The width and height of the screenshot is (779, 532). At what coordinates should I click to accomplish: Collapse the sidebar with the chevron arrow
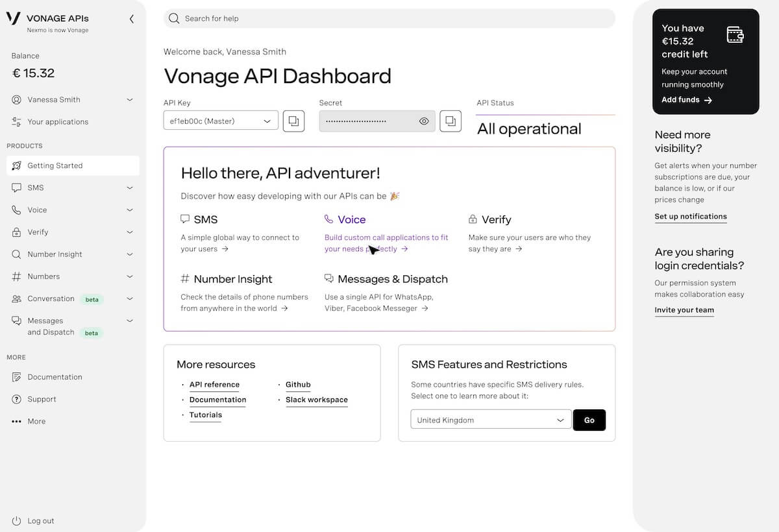[x=132, y=19]
